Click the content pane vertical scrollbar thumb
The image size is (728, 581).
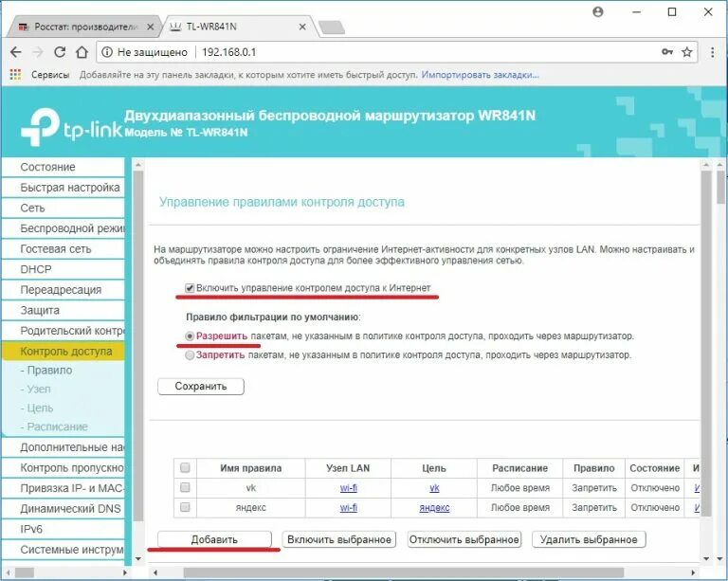tap(706, 342)
